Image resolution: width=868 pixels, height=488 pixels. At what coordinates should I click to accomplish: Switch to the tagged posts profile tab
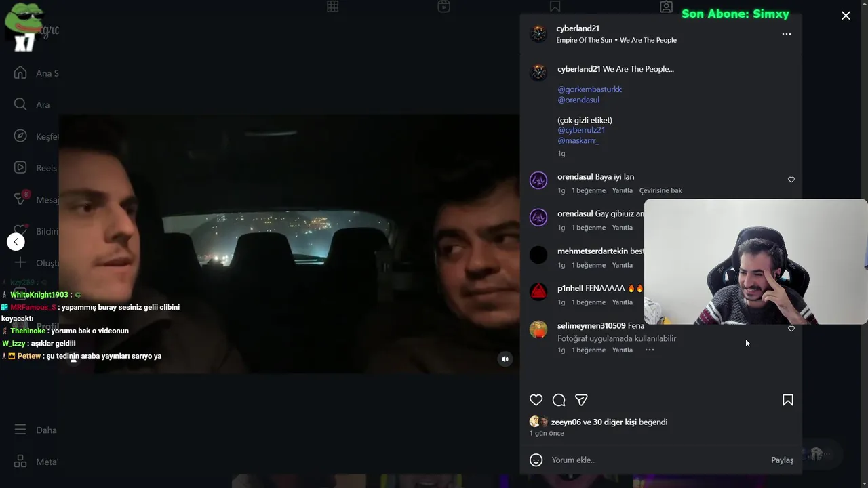(x=666, y=7)
